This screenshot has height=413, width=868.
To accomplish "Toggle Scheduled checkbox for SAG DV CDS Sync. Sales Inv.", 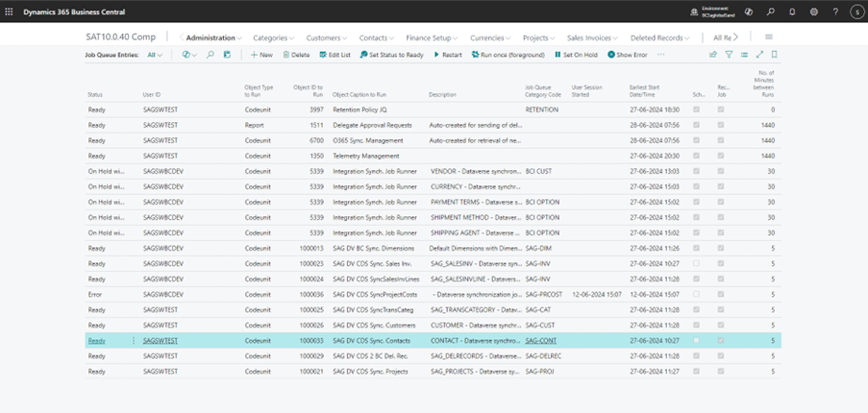I will coord(696,264).
